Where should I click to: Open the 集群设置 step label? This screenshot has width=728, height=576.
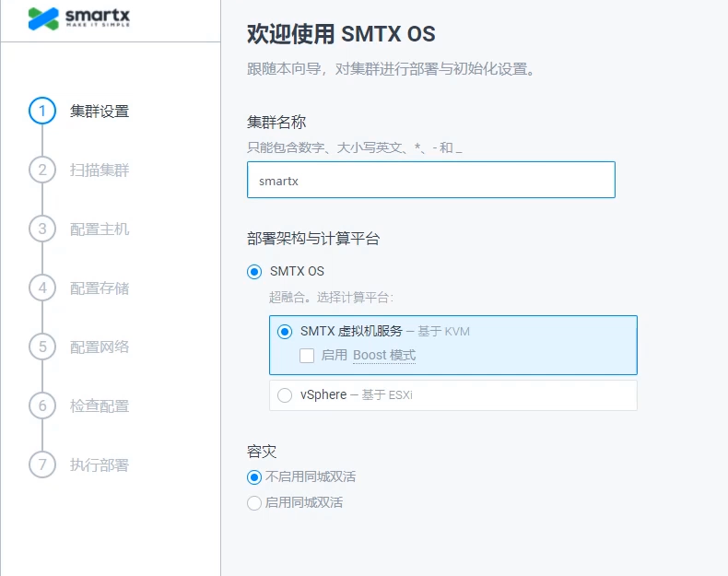pos(100,112)
